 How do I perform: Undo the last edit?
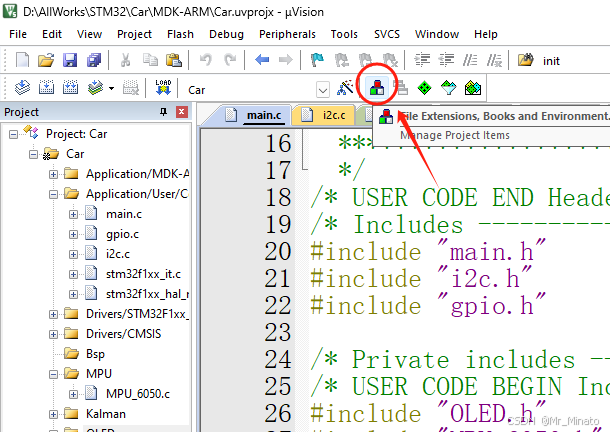click(206, 60)
